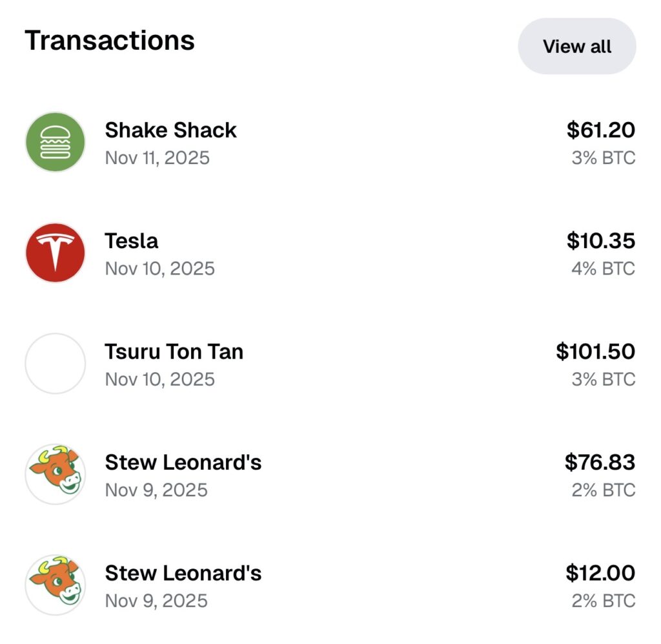This screenshot has width=661, height=644.
Task: Select the red Tesla logo icon
Action: pos(55,253)
